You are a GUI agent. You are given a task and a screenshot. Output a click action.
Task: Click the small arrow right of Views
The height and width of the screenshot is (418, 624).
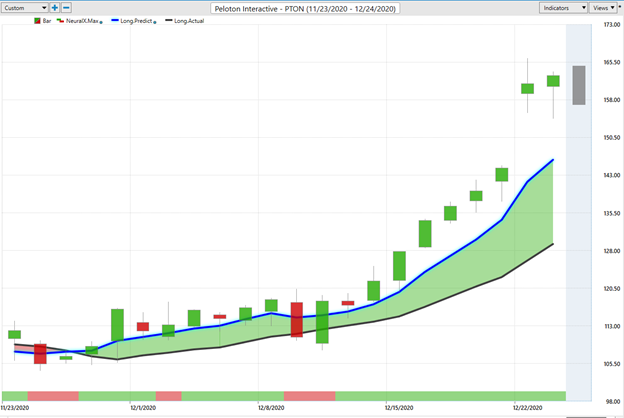click(x=620, y=7)
